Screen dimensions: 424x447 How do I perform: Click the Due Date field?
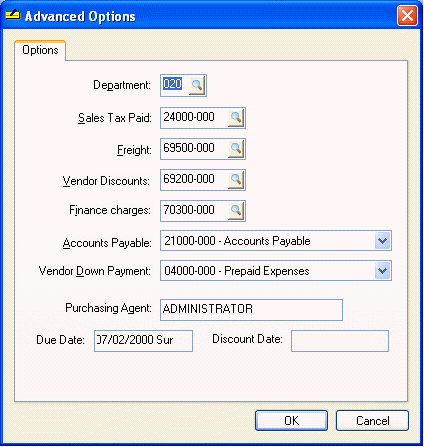[143, 341]
